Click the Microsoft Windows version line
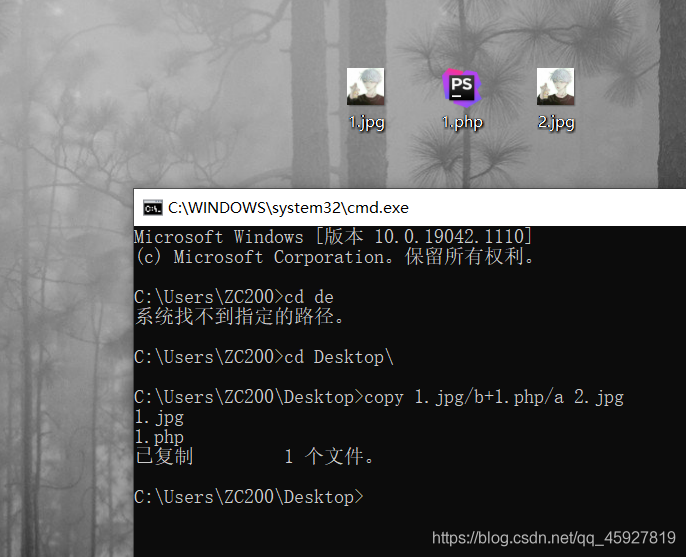The width and height of the screenshot is (686, 557). point(333,237)
